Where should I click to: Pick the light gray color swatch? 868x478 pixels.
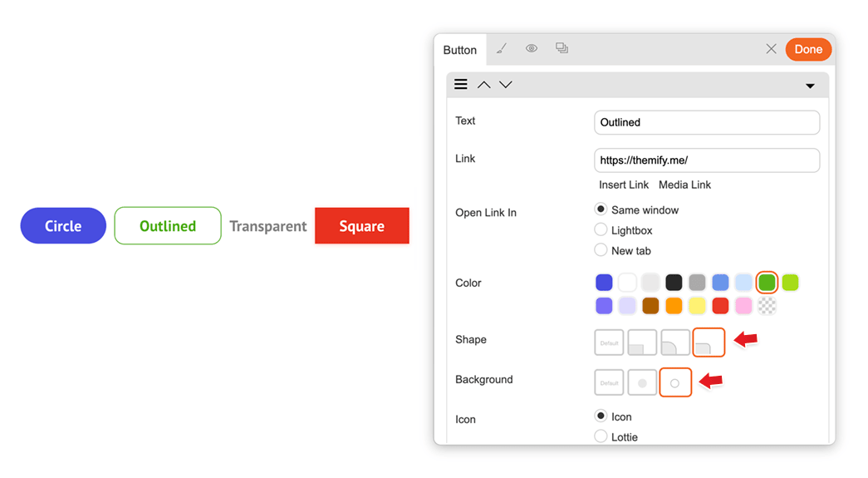(650, 283)
